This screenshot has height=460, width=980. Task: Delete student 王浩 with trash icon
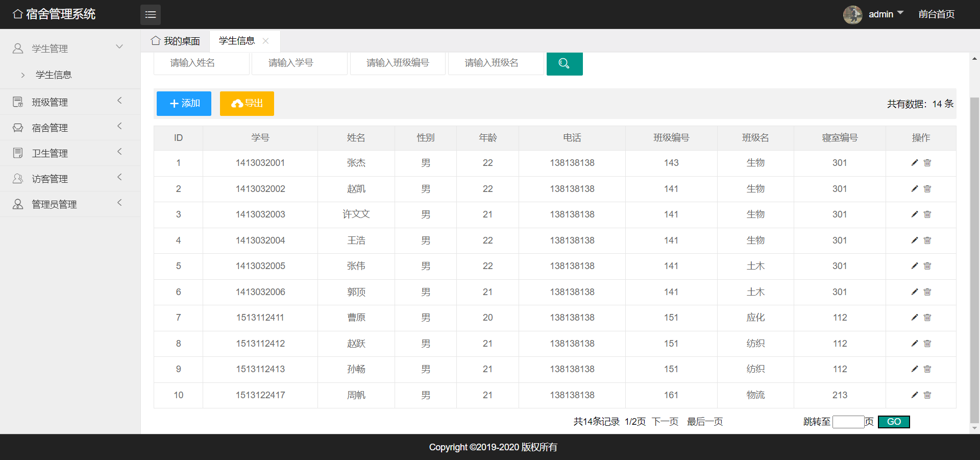click(927, 240)
